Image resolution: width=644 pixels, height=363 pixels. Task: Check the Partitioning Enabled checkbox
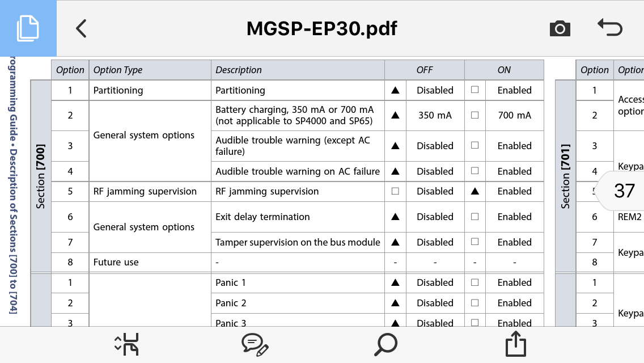[475, 90]
